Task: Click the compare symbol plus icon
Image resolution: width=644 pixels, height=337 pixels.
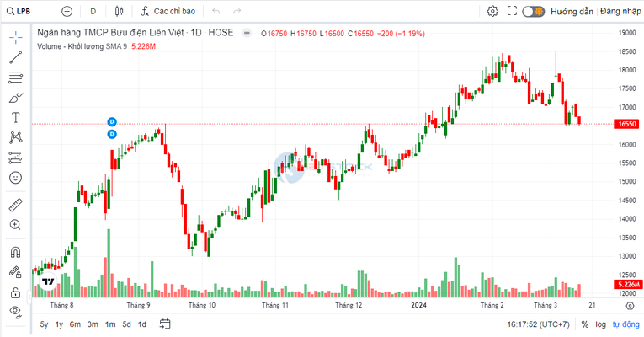Action: [67, 12]
